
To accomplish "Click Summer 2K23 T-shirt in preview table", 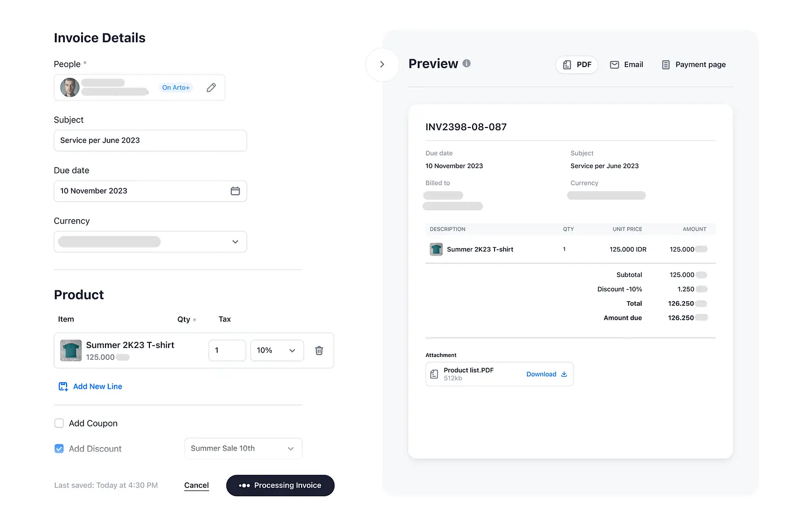I will (x=480, y=249).
